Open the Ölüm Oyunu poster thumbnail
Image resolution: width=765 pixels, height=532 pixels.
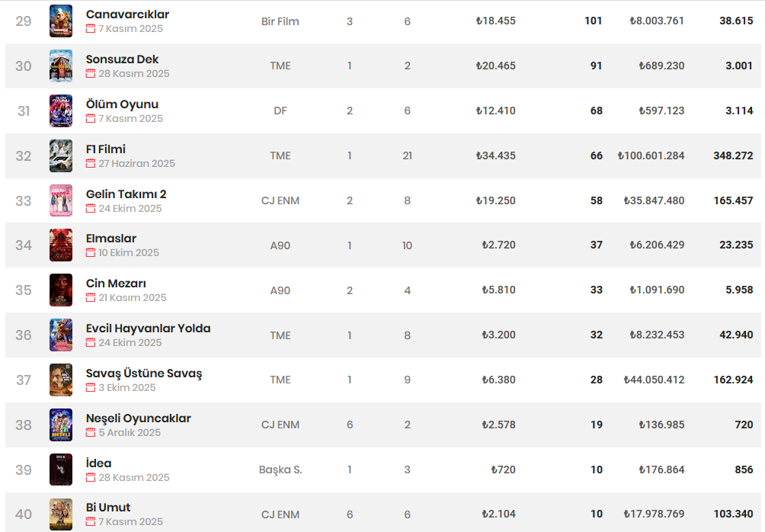[x=61, y=111]
